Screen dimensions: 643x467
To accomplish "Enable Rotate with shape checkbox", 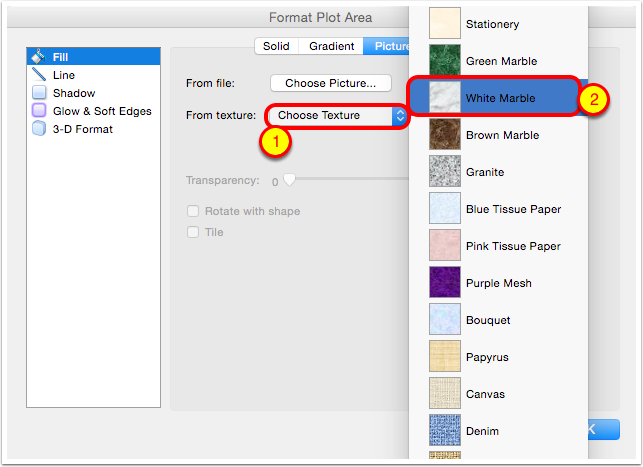I will (x=194, y=212).
